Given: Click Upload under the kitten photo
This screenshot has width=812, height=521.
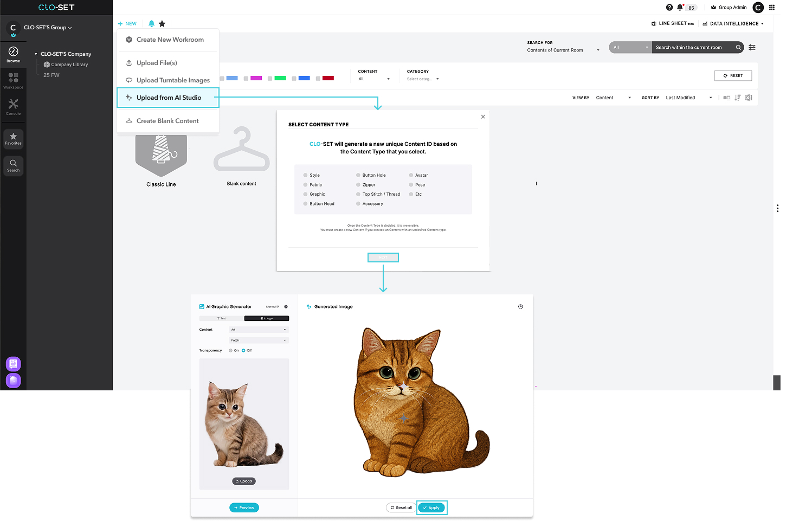Looking at the screenshot, I should 244,481.
